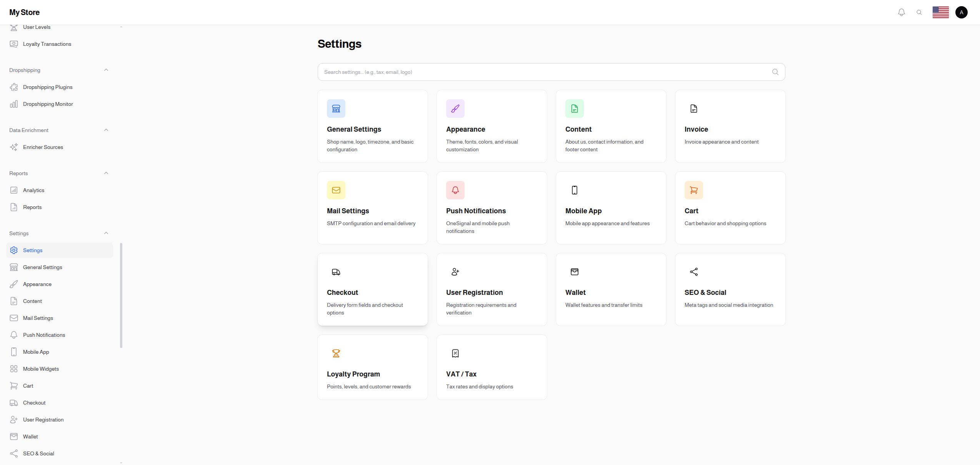Collapse the Data Enrichment section
The height and width of the screenshot is (465, 980).
[106, 130]
